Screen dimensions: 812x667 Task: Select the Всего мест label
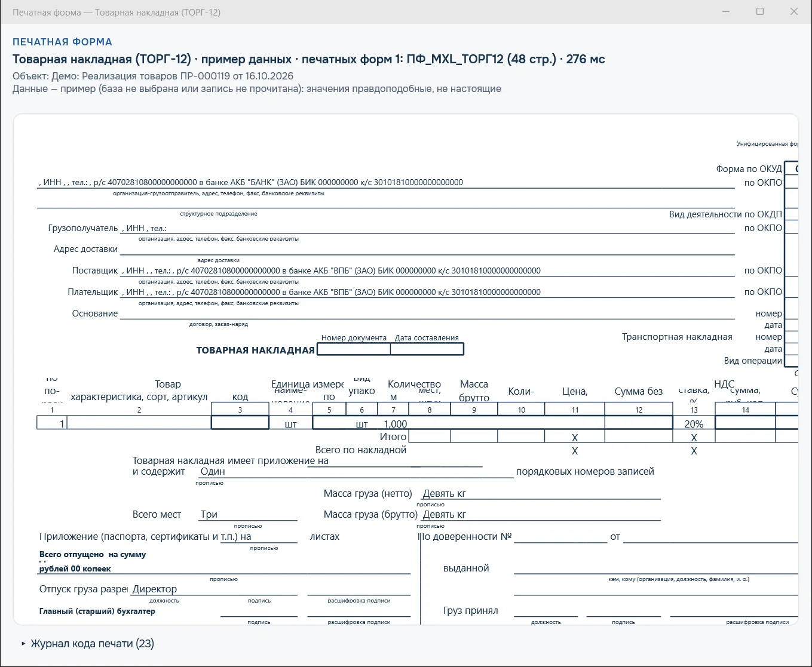[157, 515]
